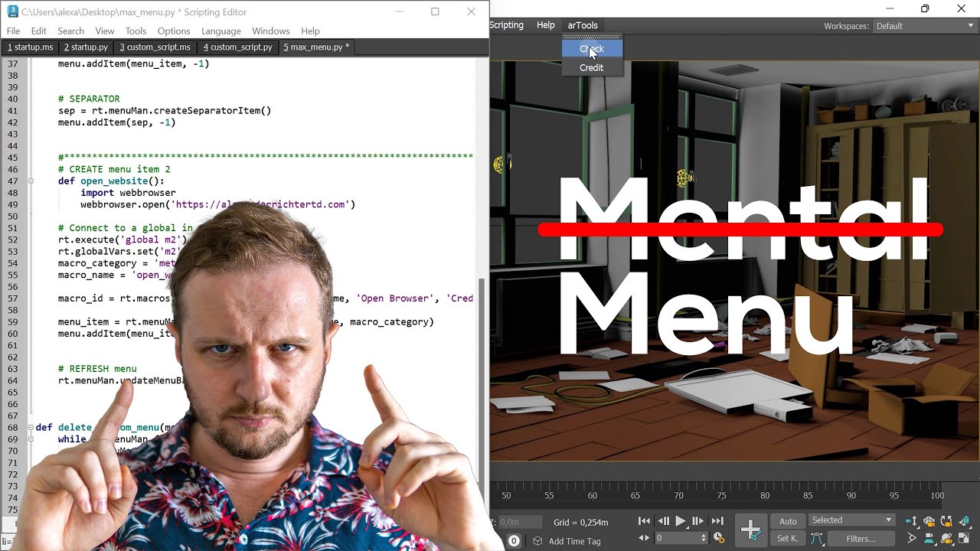Open the Help menu in 3ds Max

(546, 25)
